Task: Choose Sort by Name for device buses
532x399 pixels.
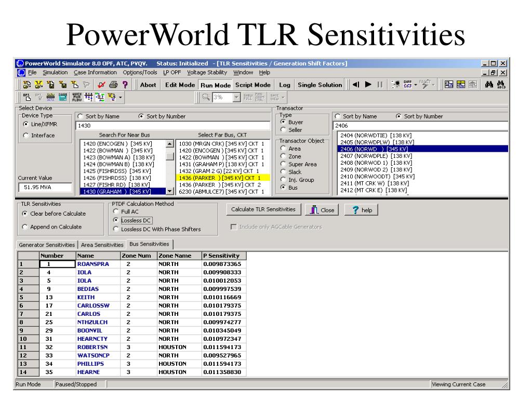Action: tap(80, 116)
